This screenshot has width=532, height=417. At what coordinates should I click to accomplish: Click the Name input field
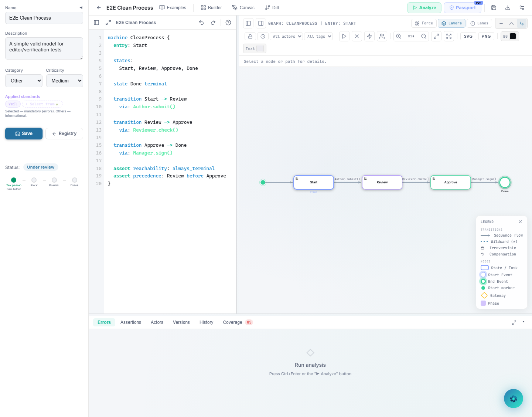(44, 18)
